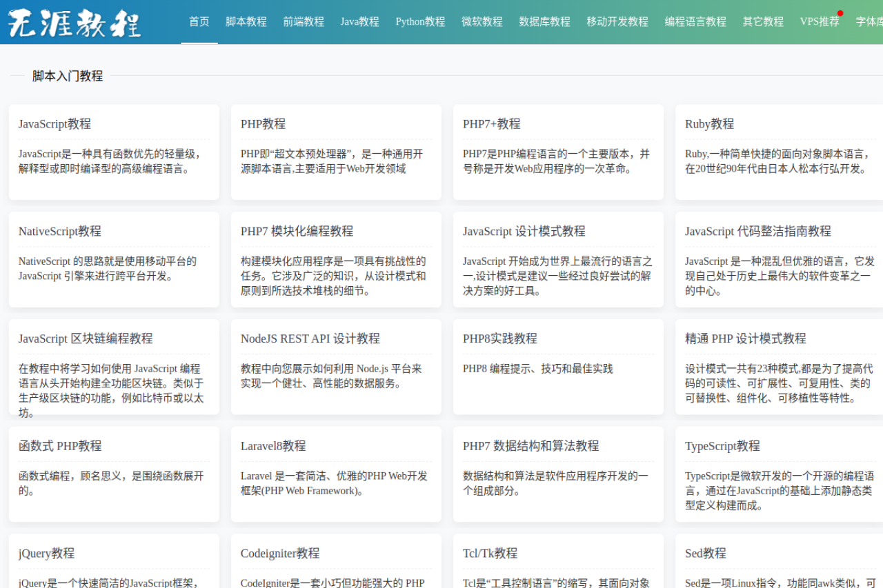This screenshot has width=883, height=588.
Task: Open the 其它教程 menu
Action: (764, 21)
